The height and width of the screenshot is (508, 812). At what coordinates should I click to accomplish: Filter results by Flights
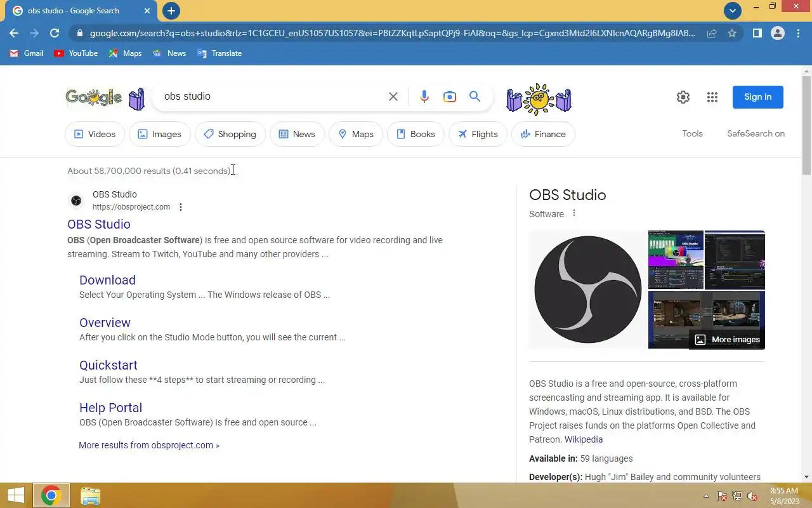coord(478,134)
